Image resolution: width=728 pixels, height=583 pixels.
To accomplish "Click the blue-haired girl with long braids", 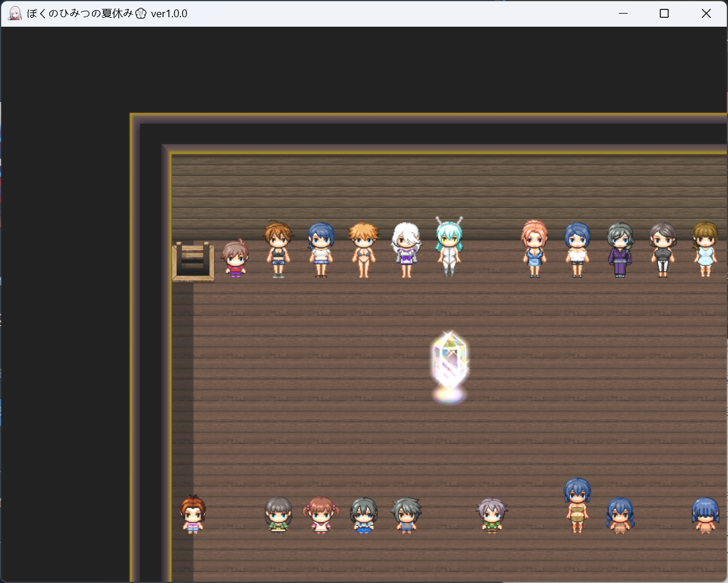I will pos(620,515).
